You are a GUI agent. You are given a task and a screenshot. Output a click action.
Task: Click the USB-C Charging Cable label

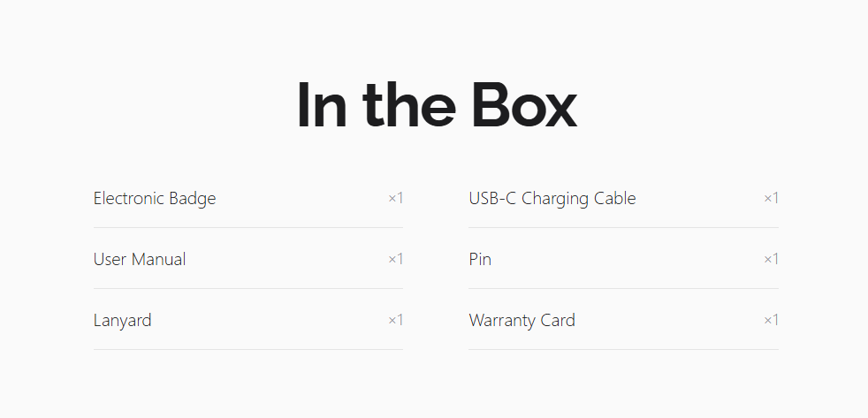[552, 198]
